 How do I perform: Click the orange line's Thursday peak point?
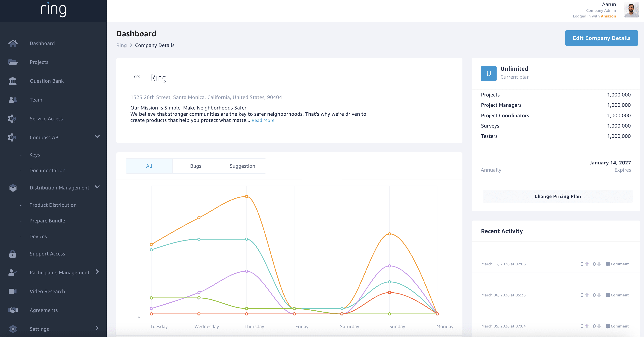(x=247, y=196)
